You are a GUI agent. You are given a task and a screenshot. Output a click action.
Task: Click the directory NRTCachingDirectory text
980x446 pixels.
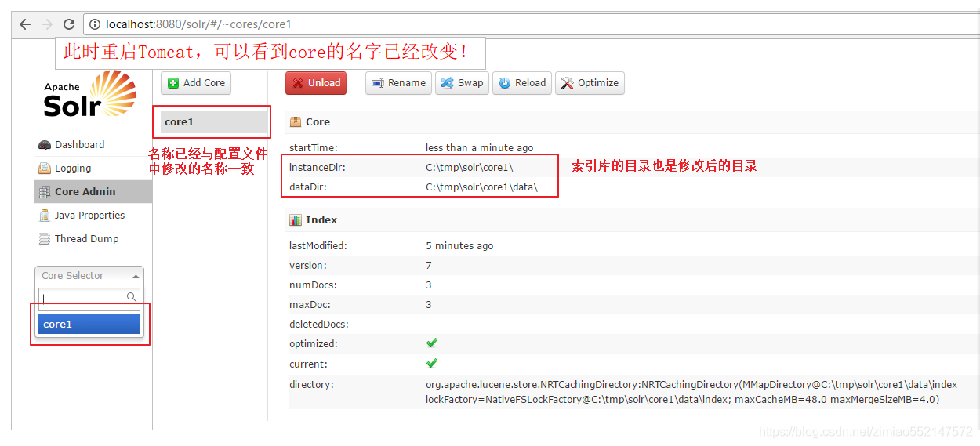point(691,392)
